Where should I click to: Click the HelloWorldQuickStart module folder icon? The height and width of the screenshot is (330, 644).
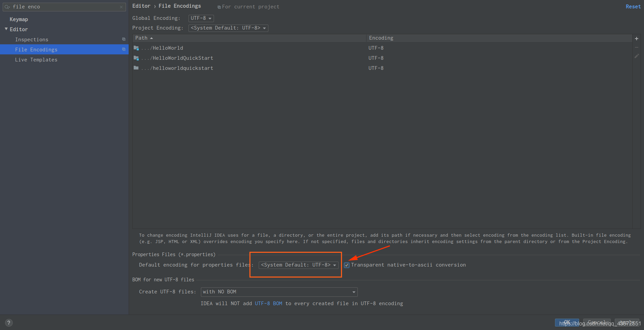[136, 58]
